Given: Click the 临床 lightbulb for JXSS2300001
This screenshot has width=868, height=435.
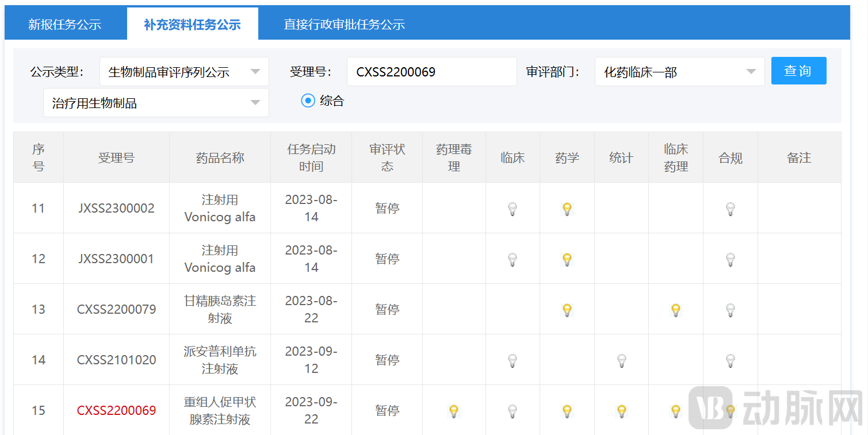Looking at the screenshot, I should tap(512, 260).
